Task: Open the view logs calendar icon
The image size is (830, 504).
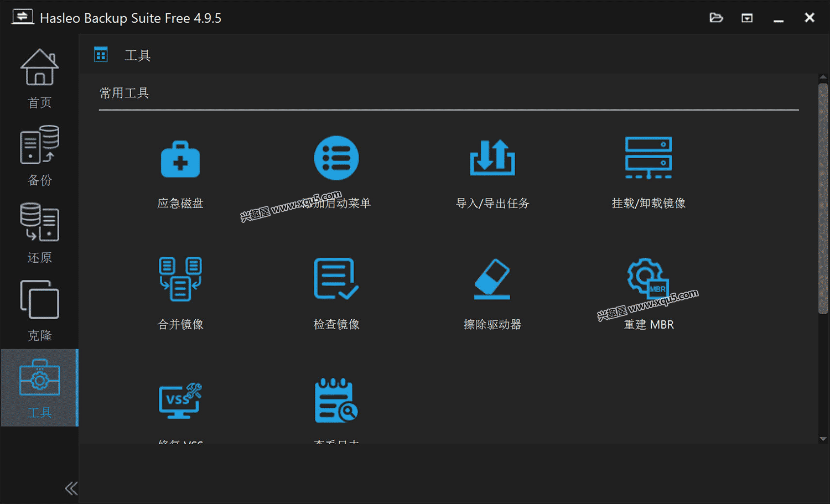Action: (336, 401)
